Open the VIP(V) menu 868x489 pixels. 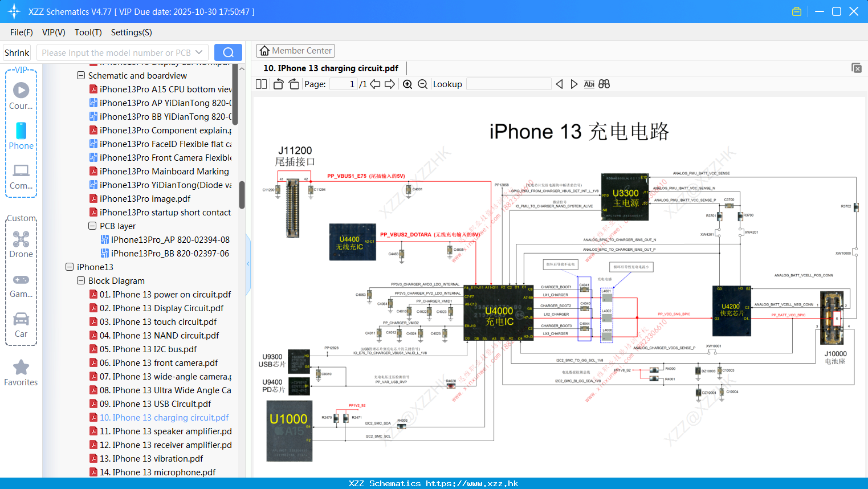pos(54,32)
